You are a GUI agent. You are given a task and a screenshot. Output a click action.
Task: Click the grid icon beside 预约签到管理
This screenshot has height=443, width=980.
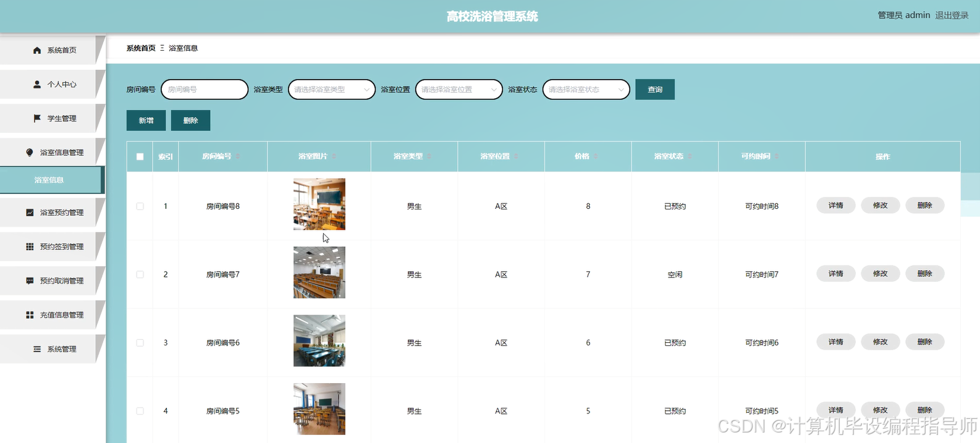30,247
